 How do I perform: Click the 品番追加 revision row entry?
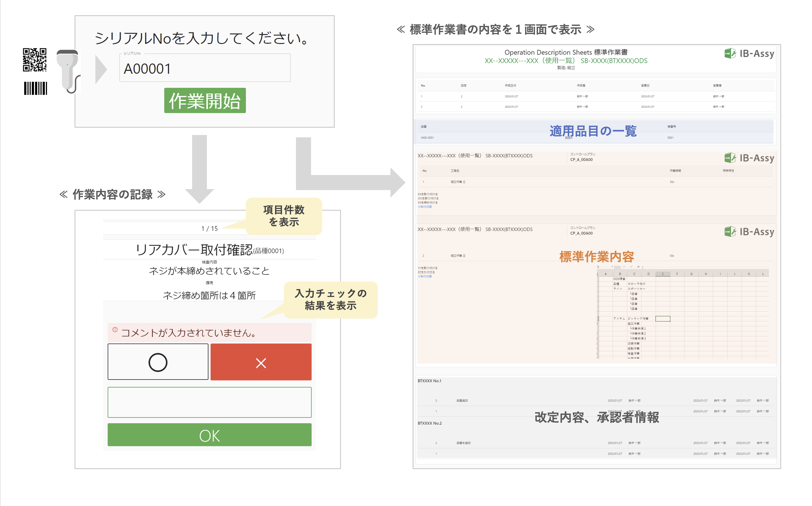pos(462,401)
